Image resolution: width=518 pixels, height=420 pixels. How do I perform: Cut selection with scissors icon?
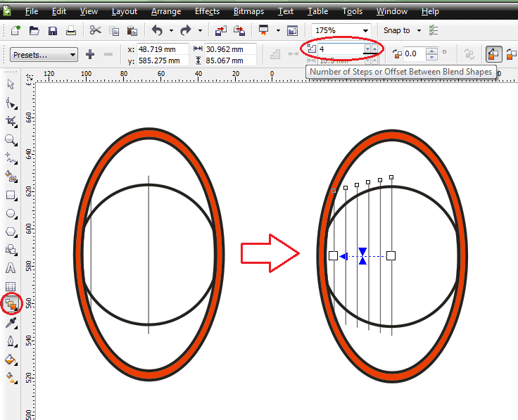[x=96, y=30]
